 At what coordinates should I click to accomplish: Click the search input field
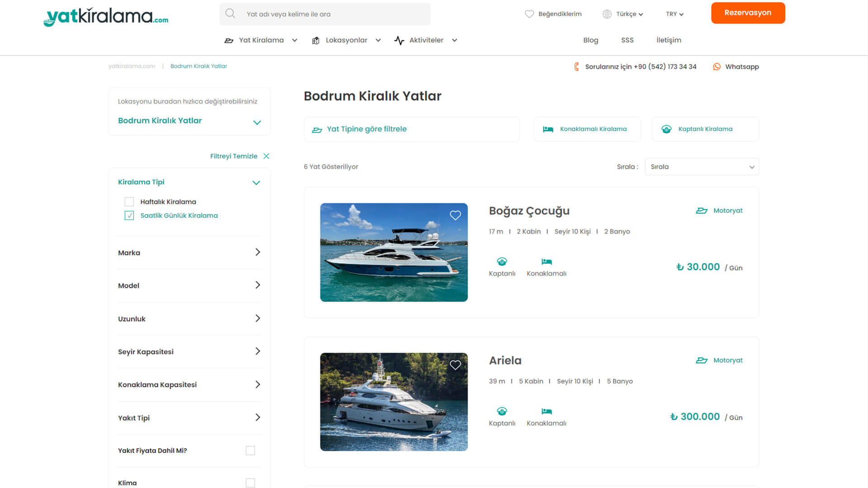point(325,13)
